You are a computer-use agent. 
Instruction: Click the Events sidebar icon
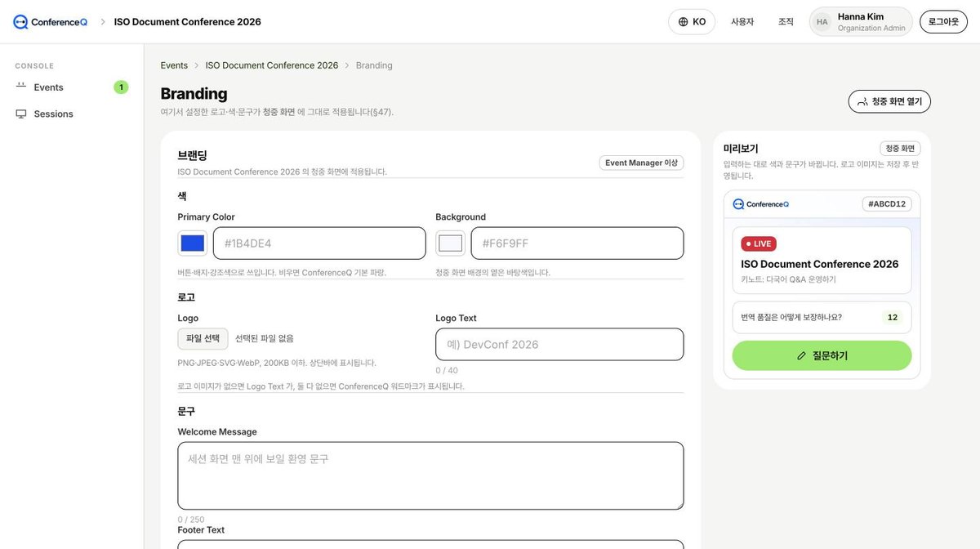21,87
